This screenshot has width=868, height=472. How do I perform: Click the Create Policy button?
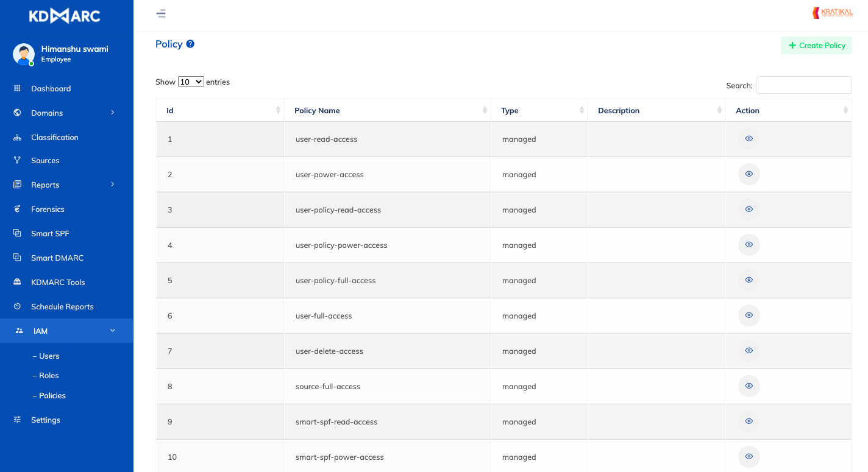[x=816, y=45]
